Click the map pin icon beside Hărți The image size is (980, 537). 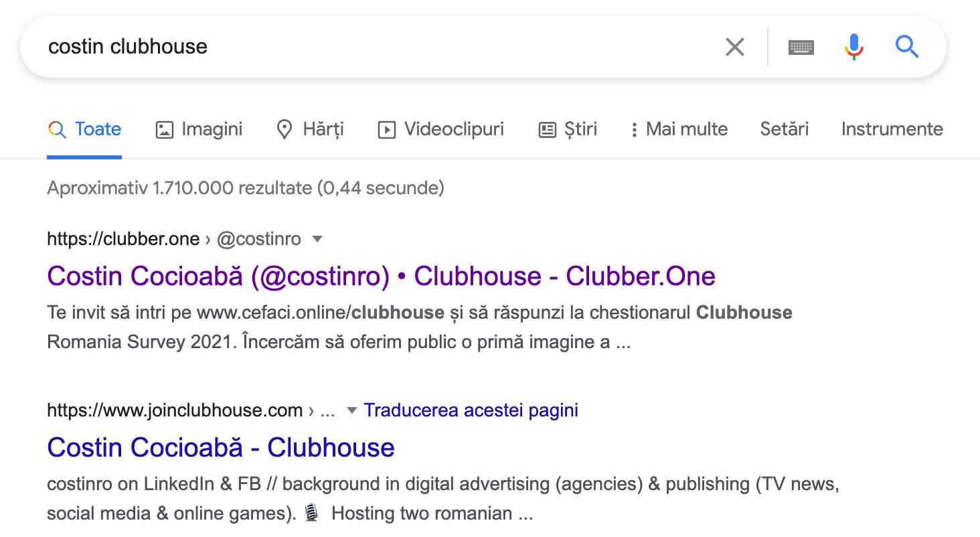point(284,129)
